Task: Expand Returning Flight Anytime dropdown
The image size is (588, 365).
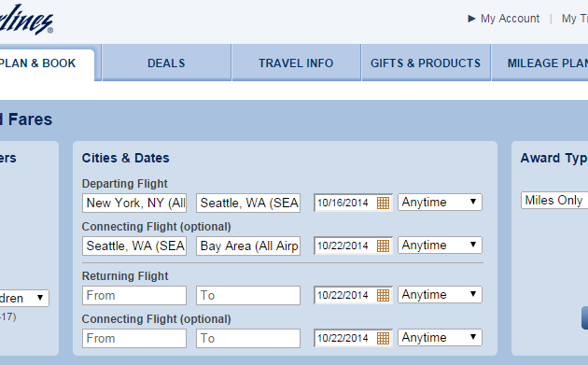Action: (440, 294)
